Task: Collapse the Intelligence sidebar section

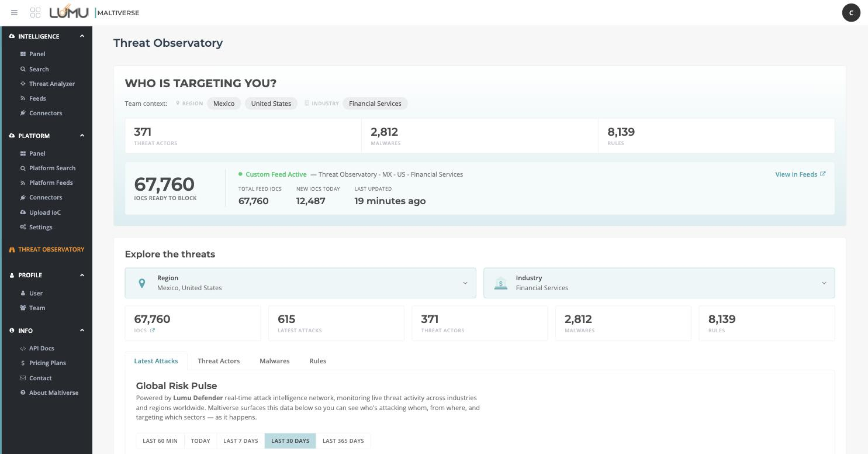Action: [x=82, y=36]
